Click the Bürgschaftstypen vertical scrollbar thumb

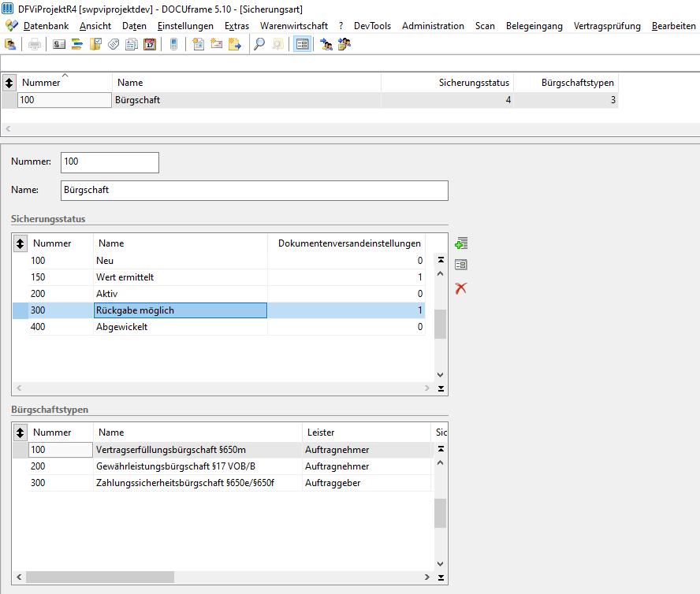[x=440, y=513]
